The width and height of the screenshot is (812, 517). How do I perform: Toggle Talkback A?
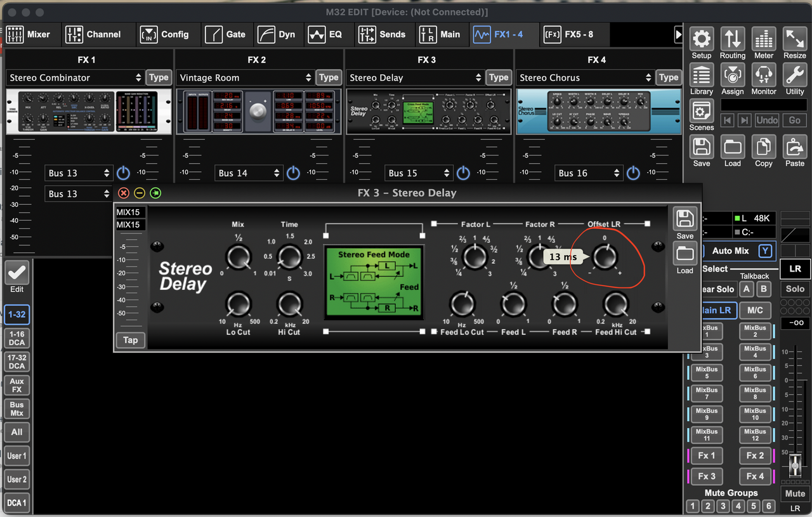point(747,289)
